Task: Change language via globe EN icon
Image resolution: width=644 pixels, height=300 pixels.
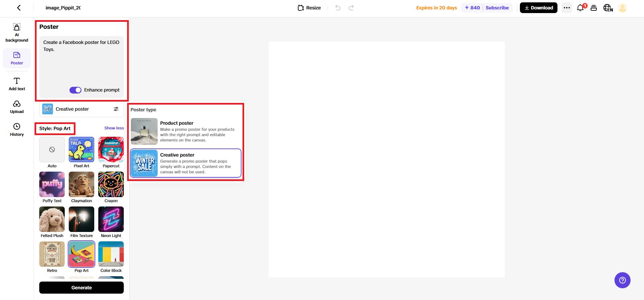Action: [608, 8]
